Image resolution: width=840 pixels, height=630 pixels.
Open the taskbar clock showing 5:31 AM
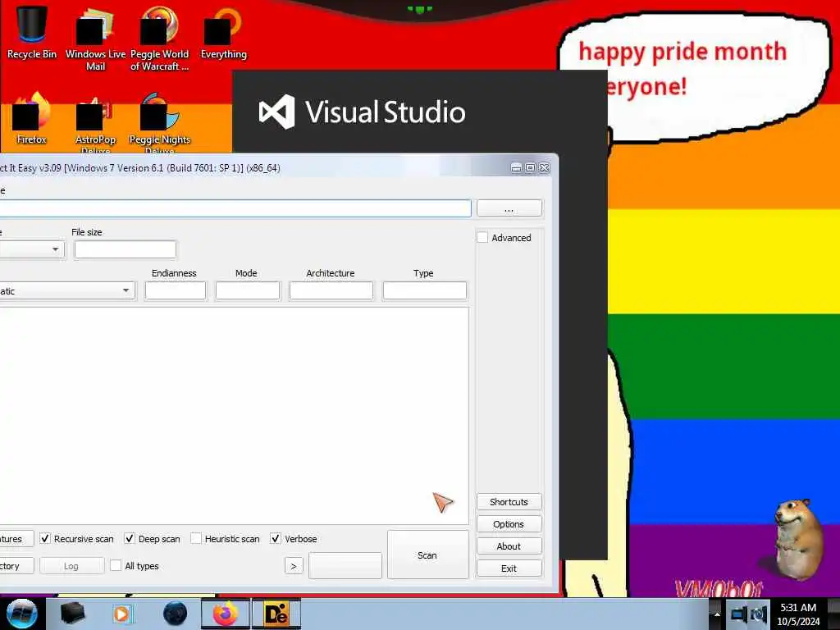tap(798, 614)
